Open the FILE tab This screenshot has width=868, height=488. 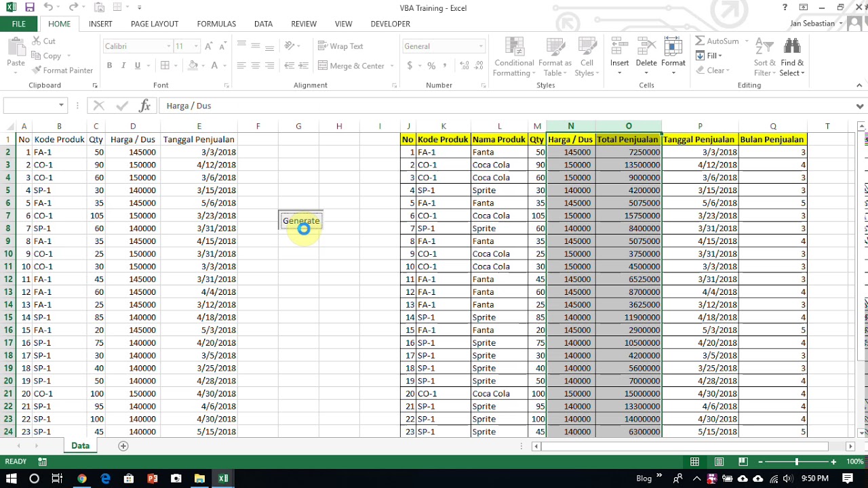pos(19,24)
